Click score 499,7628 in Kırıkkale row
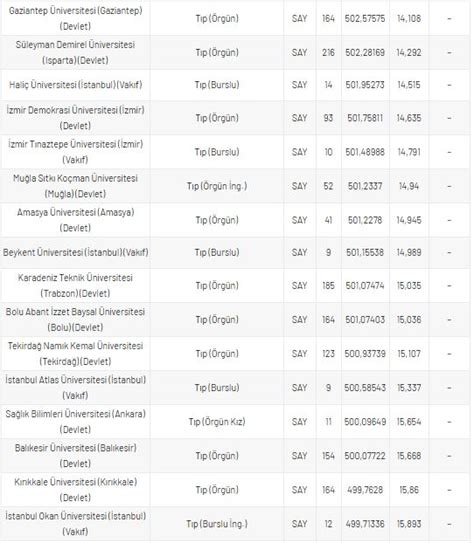 pos(365,490)
